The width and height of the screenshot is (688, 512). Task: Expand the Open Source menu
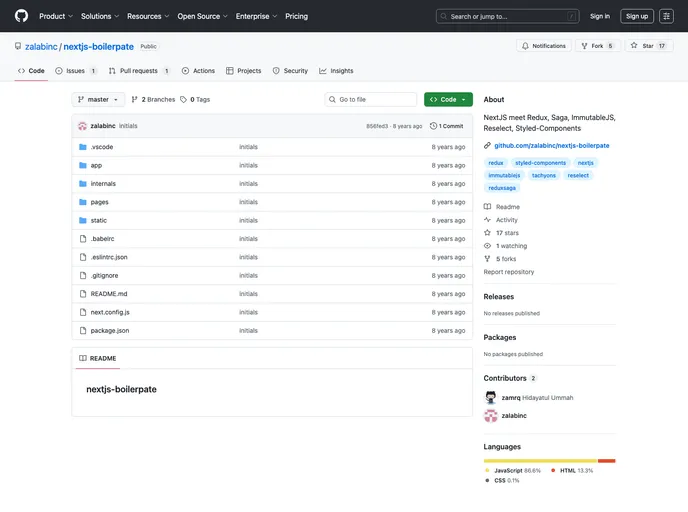click(x=202, y=16)
